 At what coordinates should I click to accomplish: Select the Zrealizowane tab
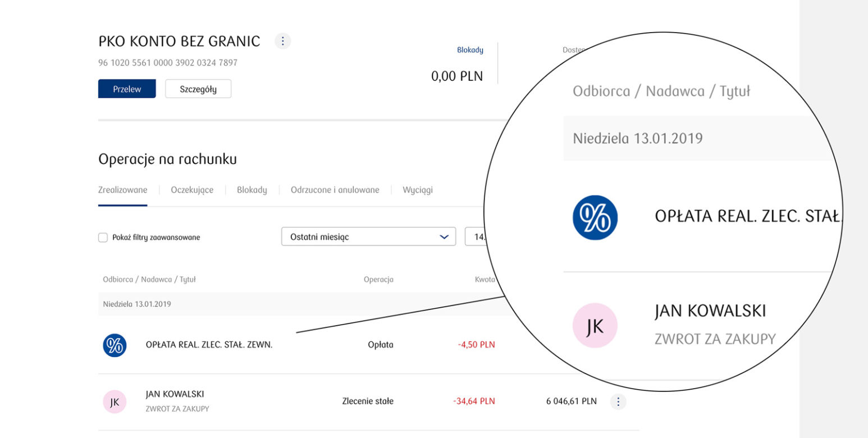[122, 190]
